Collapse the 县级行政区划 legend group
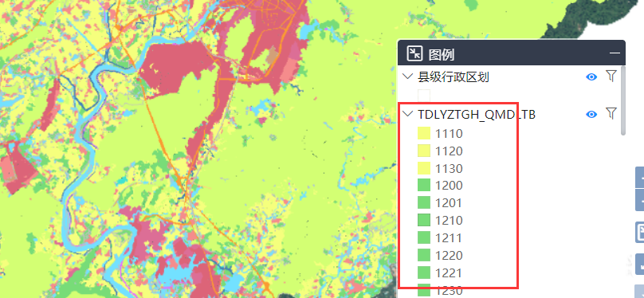 point(408,76)
